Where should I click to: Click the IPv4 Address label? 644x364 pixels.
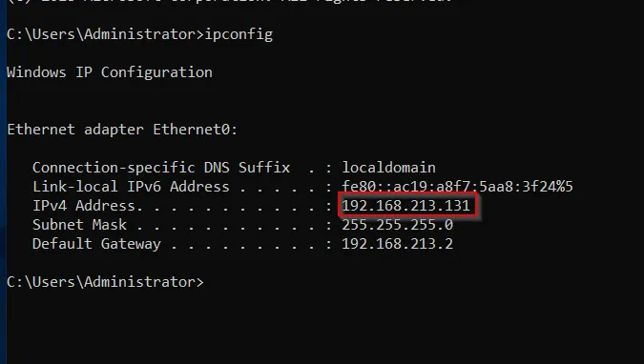pos(88,205)
